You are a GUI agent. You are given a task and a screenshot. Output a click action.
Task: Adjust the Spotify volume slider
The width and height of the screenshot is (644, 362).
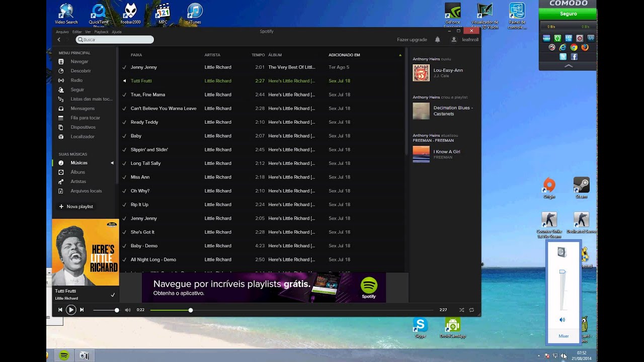point(106,310)
